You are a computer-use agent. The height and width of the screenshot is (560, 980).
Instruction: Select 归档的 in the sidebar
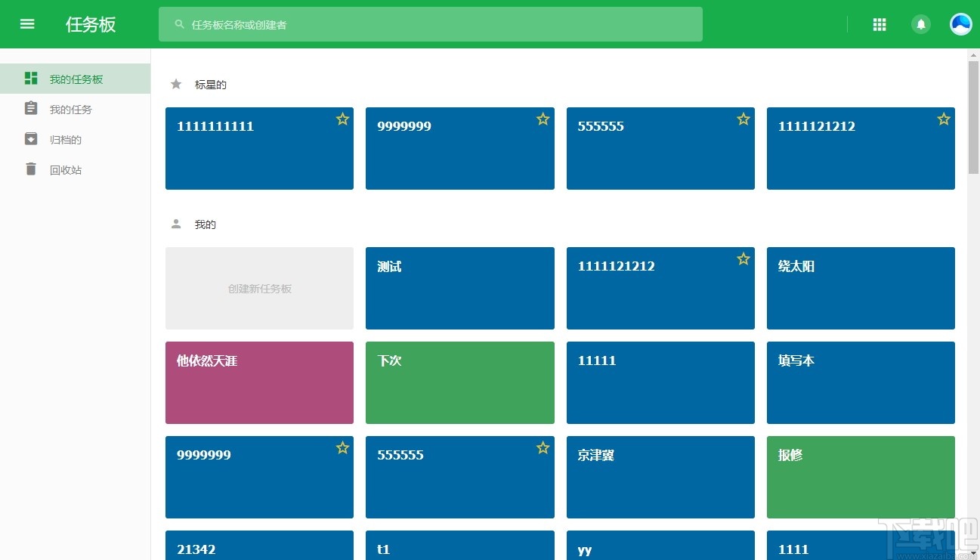click(76, 139)
